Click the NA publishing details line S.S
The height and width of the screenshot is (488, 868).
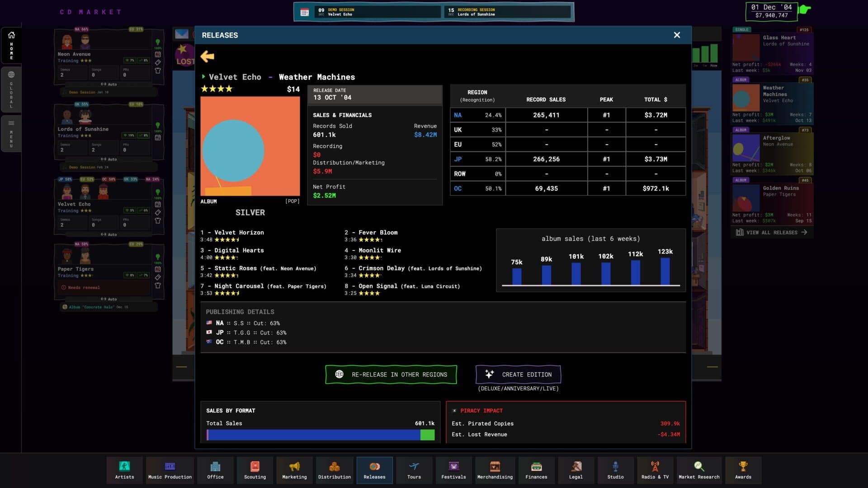243,324
